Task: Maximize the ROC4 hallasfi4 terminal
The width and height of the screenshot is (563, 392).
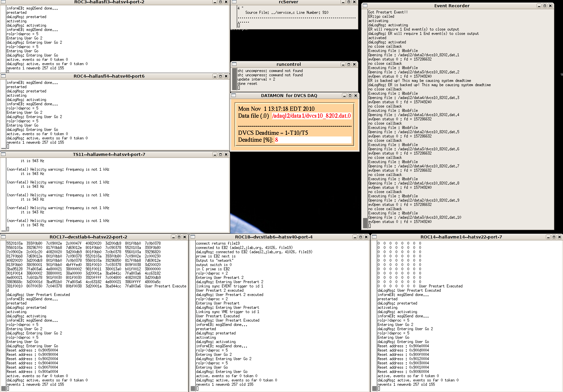Action: coord(220,76)
